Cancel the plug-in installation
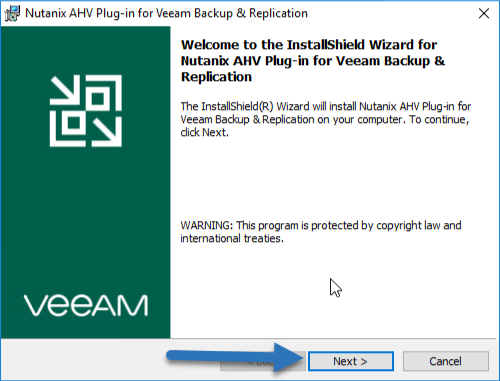This screenshot has width=500, height=381. point(446,361)
